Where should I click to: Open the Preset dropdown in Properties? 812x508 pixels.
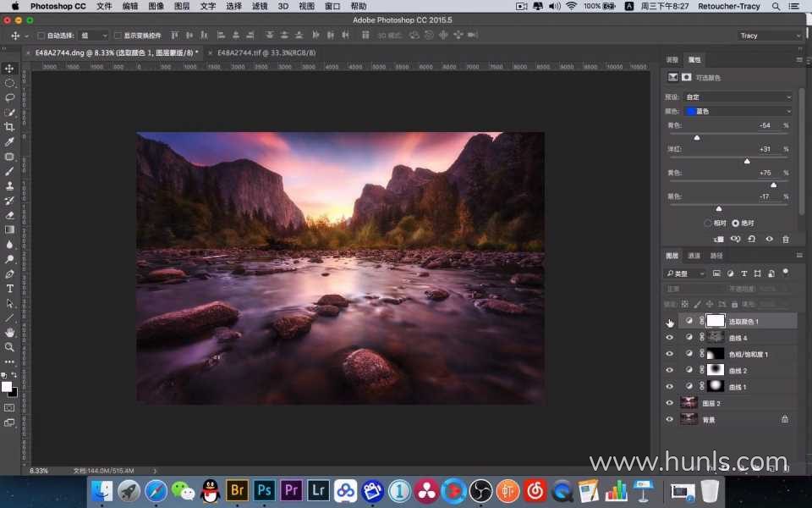(738, 97)
